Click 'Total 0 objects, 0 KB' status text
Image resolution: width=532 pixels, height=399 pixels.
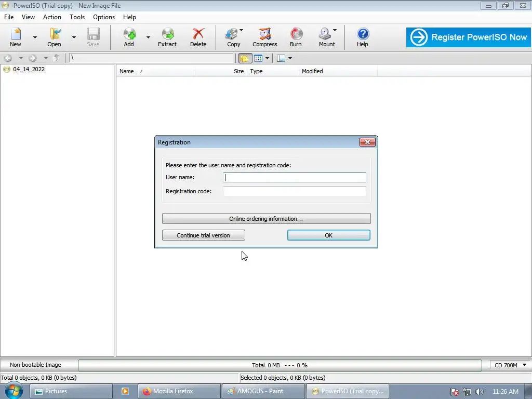coord(38,378)
